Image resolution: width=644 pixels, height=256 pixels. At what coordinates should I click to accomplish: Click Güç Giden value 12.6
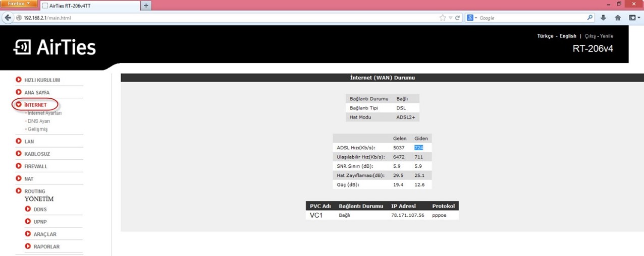(x=419, y=185)
